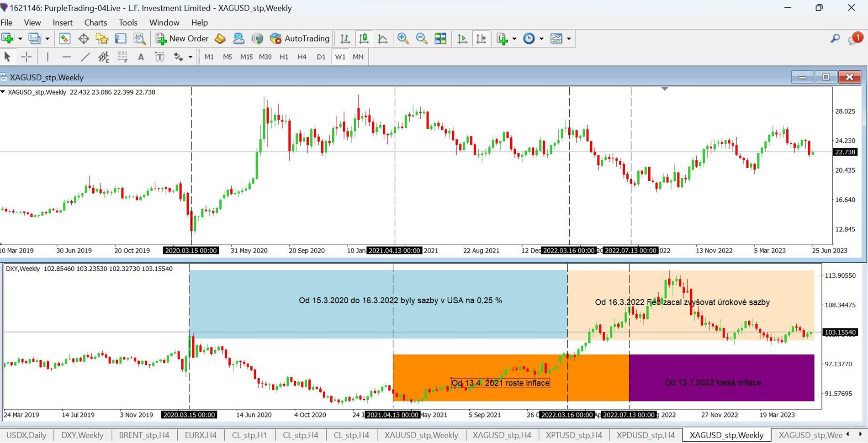Toggle Chart Shift icon
The width and height of the screenshot is (868, 443).
(x=481, y=39)
